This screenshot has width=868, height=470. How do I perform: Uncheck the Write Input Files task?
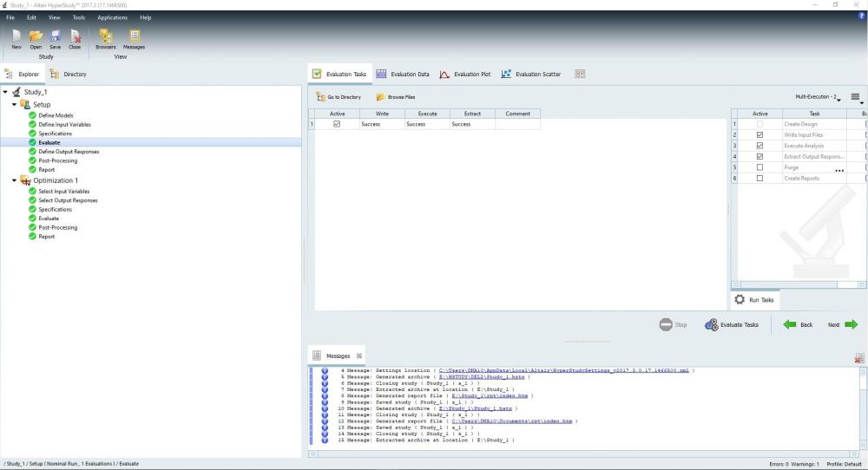click(759, 135)
